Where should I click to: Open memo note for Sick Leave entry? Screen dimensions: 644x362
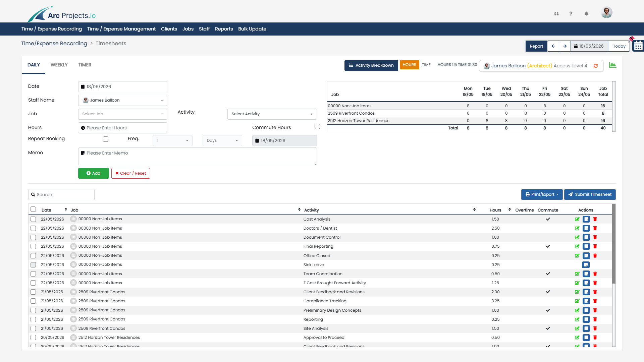pyautogui.click(x=586, y=265)
